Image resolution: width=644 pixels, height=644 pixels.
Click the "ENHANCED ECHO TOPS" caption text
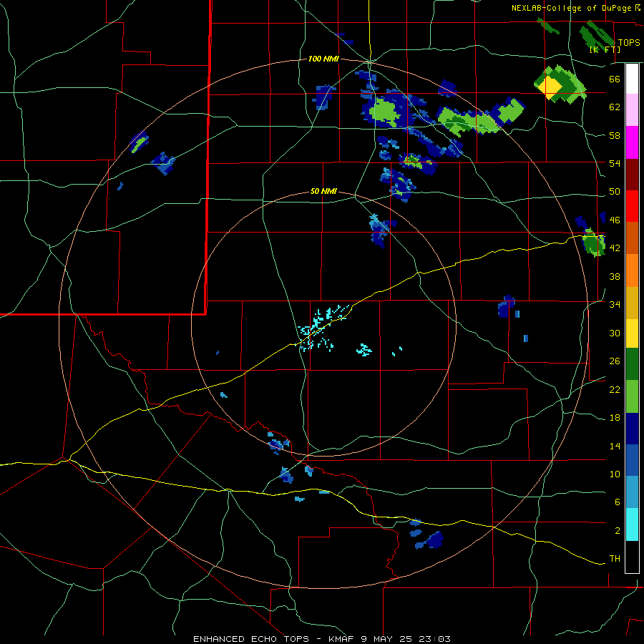point(251,639)
